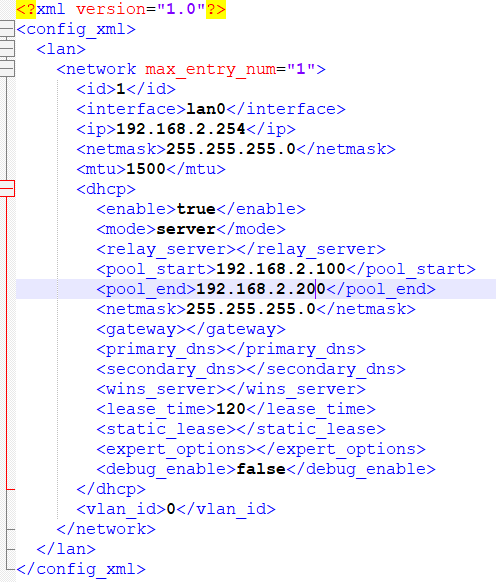Click the mtu value 1500
This screenshot has height=582, width=496.
[146, 169]
